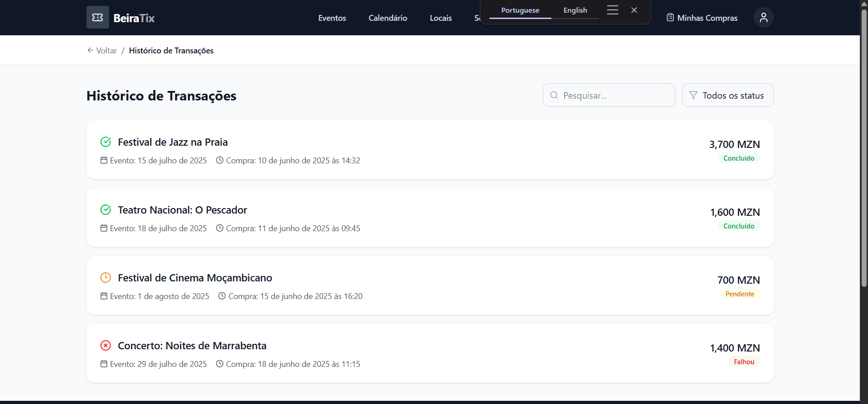Viewport: 868px width, 404px height.
Task: Type in the Pesquisar search field
Action: [615, 95]
